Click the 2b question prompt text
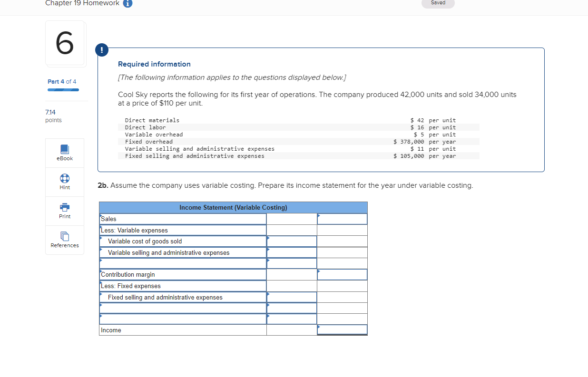Screen dimensions: 588x377 285,185
